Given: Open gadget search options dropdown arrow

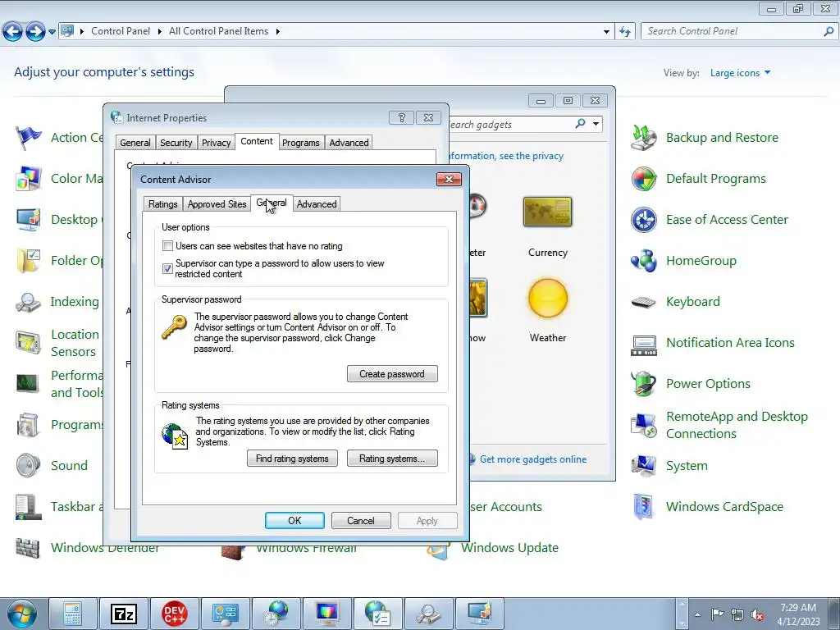Looking at the screenshot, I should pyautogui.click(x=596, y=124).
